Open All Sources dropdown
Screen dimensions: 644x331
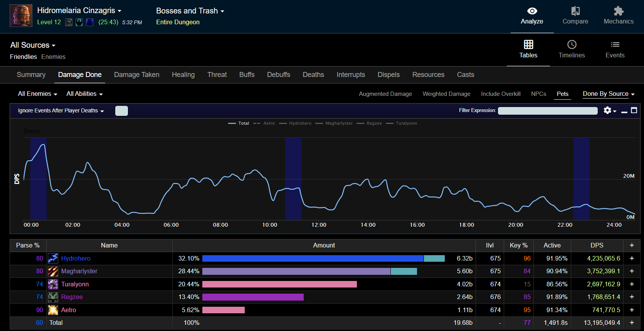(33, 45)
